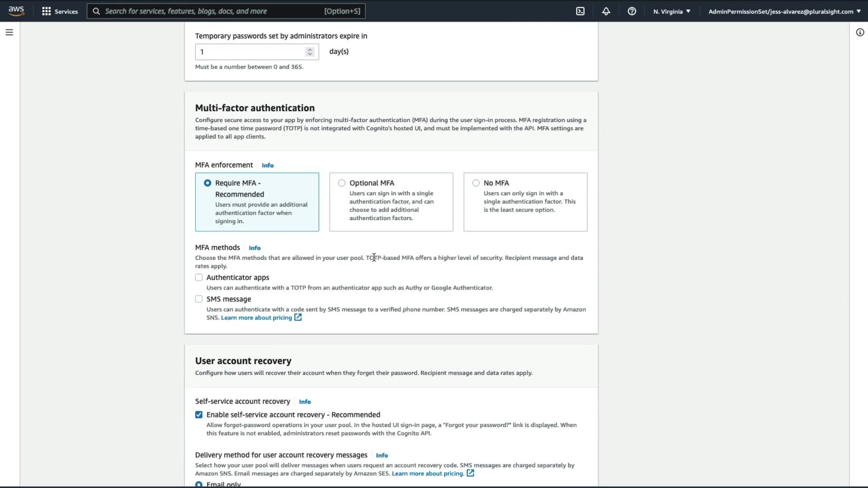Select the Optional MFA radio option
868x488 pixels.
pyautogui.click(x=342, y=183)
